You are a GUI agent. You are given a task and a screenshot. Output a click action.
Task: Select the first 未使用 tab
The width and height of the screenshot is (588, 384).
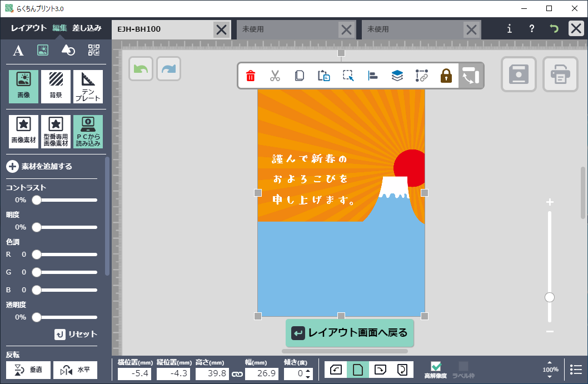(287, 29)
